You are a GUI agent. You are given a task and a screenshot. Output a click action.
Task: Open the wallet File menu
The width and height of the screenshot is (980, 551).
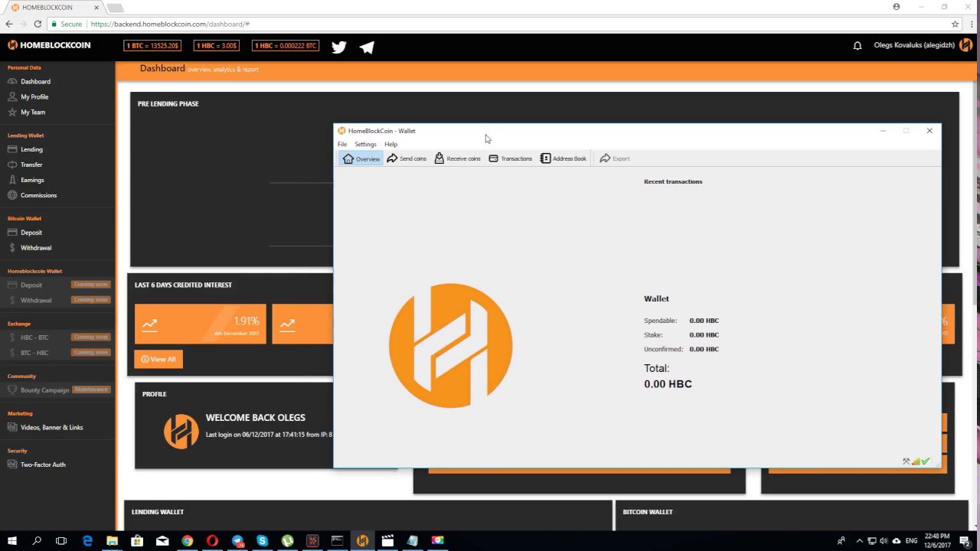(x=342, y=144)
